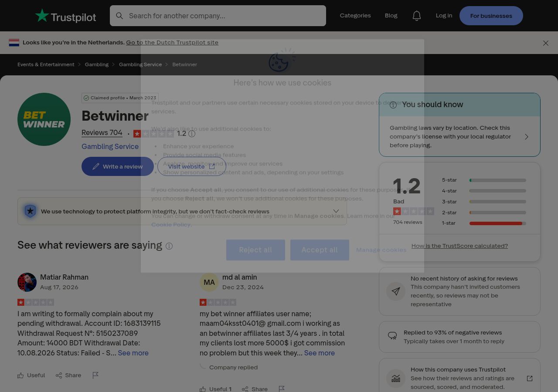Click md al amin reviewer name
Image resolution: width=558 pixels, height=392 pixels.
(240, 277)
